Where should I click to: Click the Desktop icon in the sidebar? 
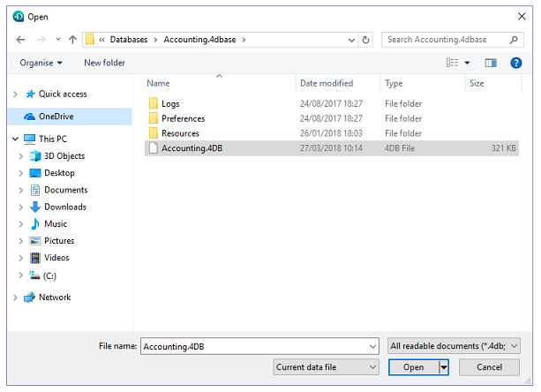pyautogui.click(x=35, y=173)
